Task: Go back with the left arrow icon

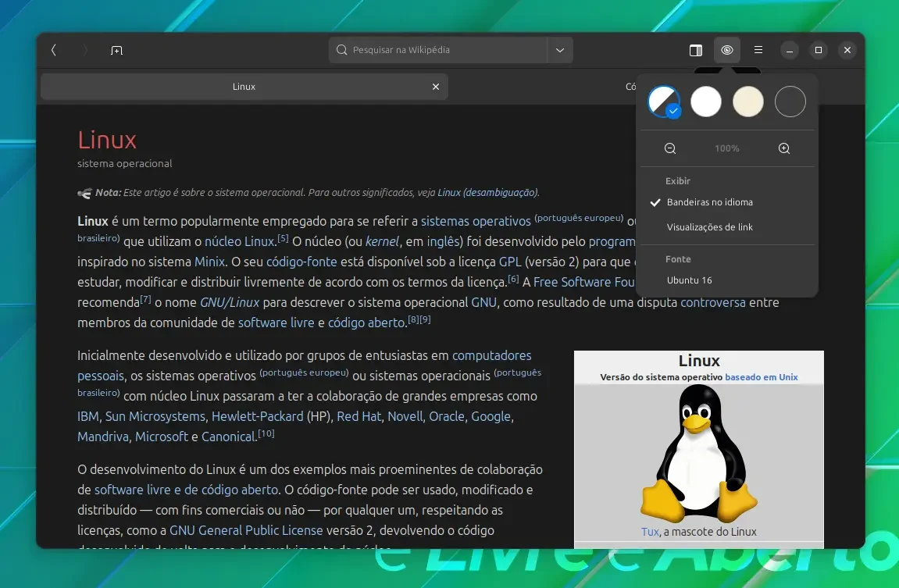Action: pos(54,51)
